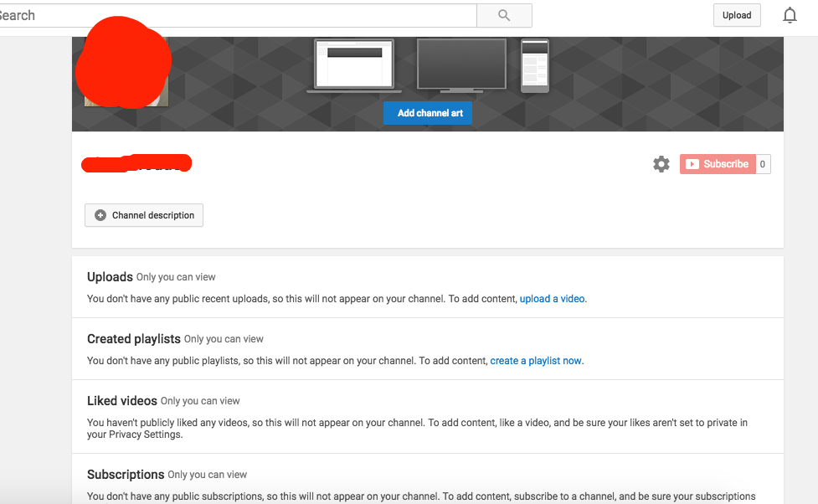
Task: Open the notifications bell
Action: pyautogui.click(x=790, y=15)
